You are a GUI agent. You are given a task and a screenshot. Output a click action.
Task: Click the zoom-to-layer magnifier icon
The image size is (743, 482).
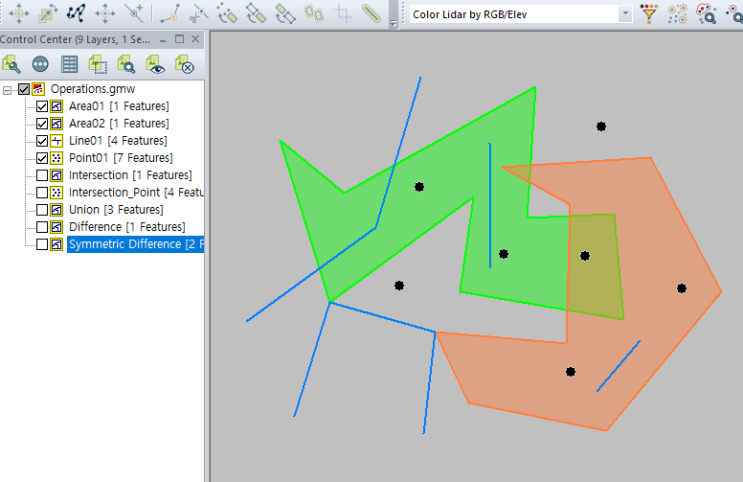point(127,64)
